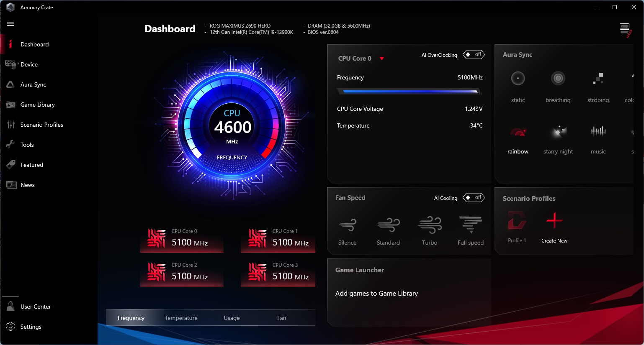Image resolution: width=644 pixels, height=345 pixels.
Task: Click the Featured tag icon
Action: coord(10,165)
